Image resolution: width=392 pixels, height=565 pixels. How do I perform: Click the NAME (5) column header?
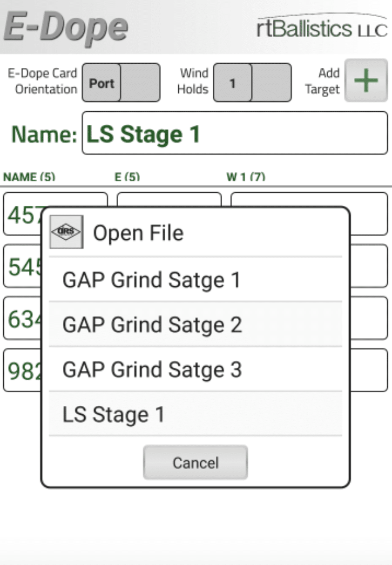(x=29, y=177)
